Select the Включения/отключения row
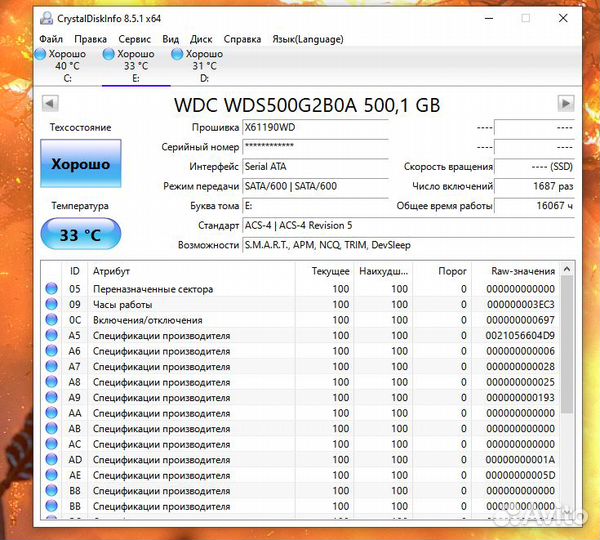600x540 pixels. (x=300, y=320)
